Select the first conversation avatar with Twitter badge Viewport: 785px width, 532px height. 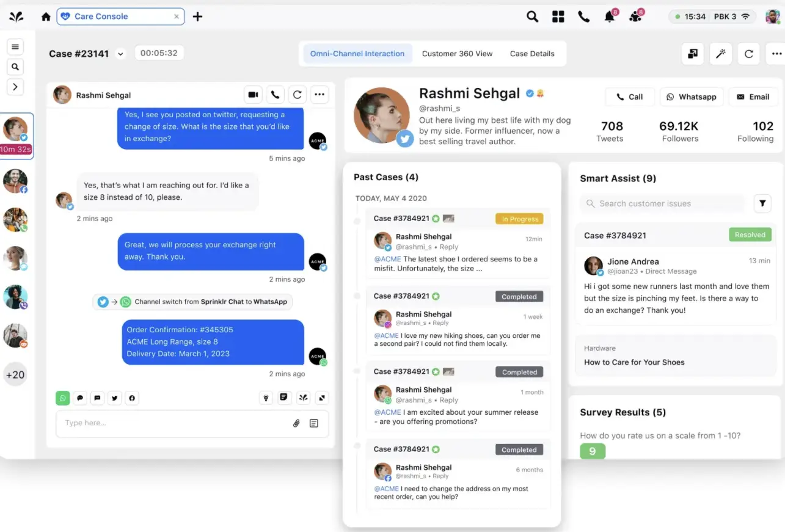coord(15,129)
